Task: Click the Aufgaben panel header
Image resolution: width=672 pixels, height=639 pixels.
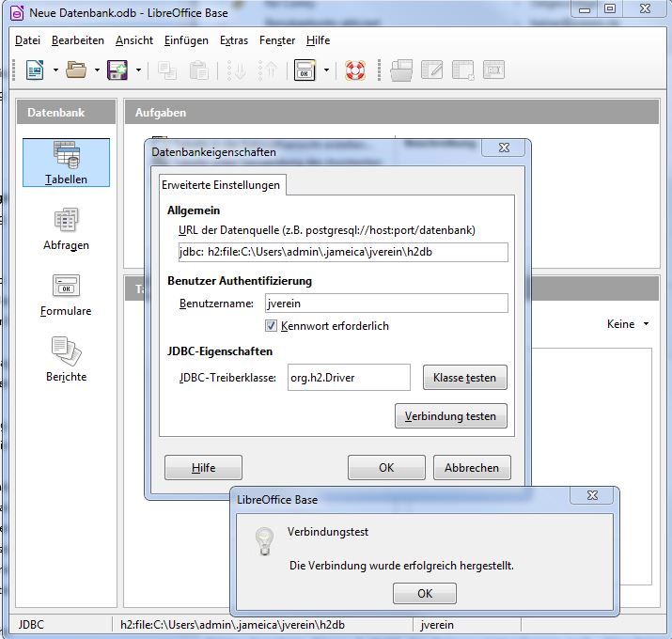Action: tap(392, 112)
